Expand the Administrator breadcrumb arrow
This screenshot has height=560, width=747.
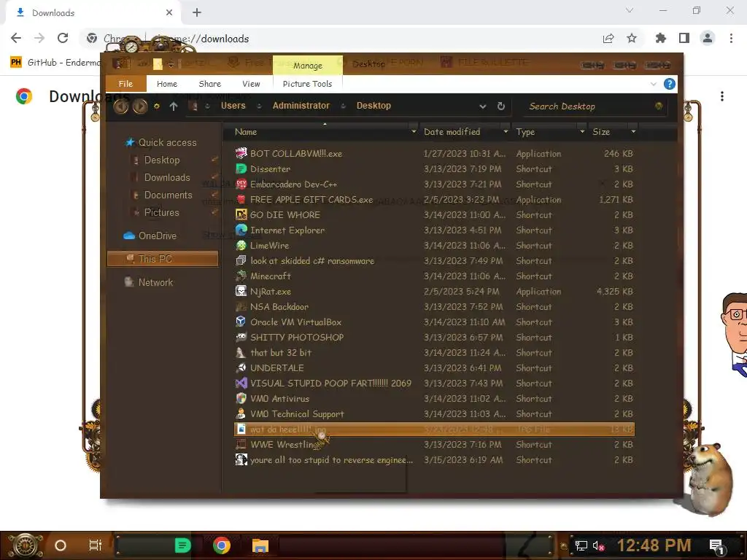click(343, 106)
